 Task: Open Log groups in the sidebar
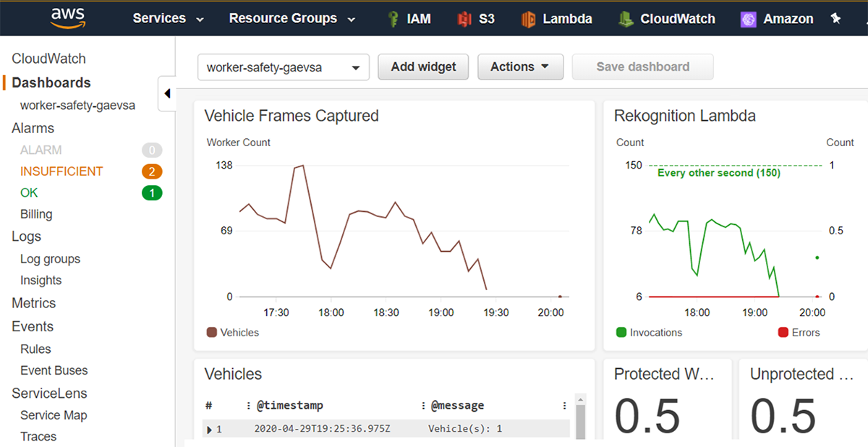click(50, 259)
